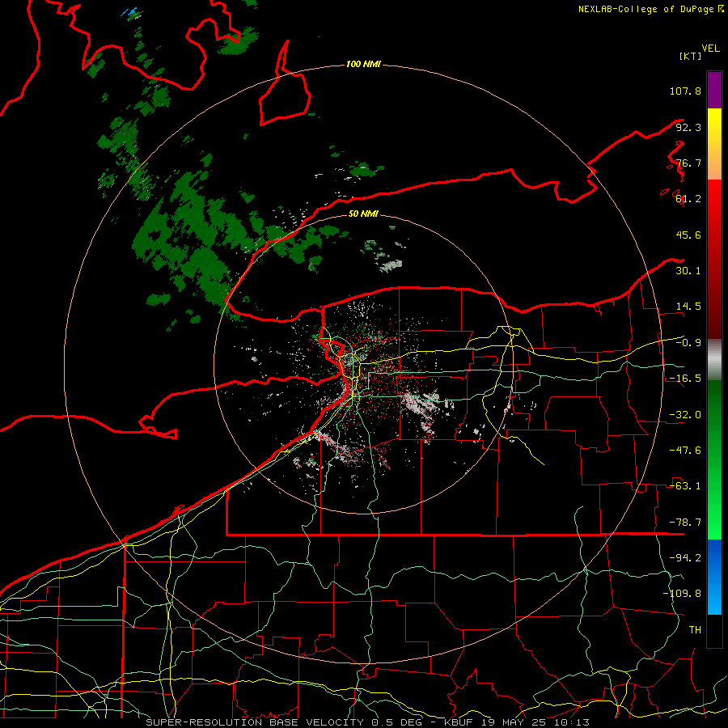
Task: Click the 45.6 velocity scale value
Action: coord(688,235)
